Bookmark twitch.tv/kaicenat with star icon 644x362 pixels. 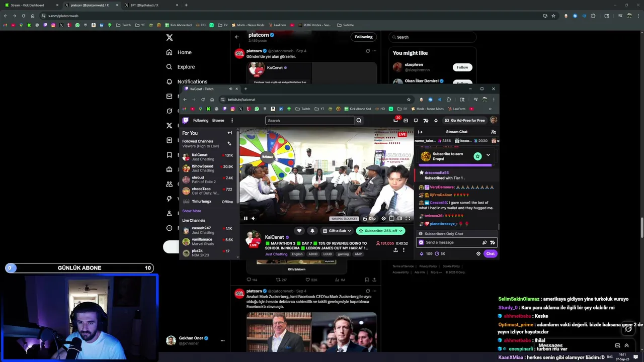409,100
